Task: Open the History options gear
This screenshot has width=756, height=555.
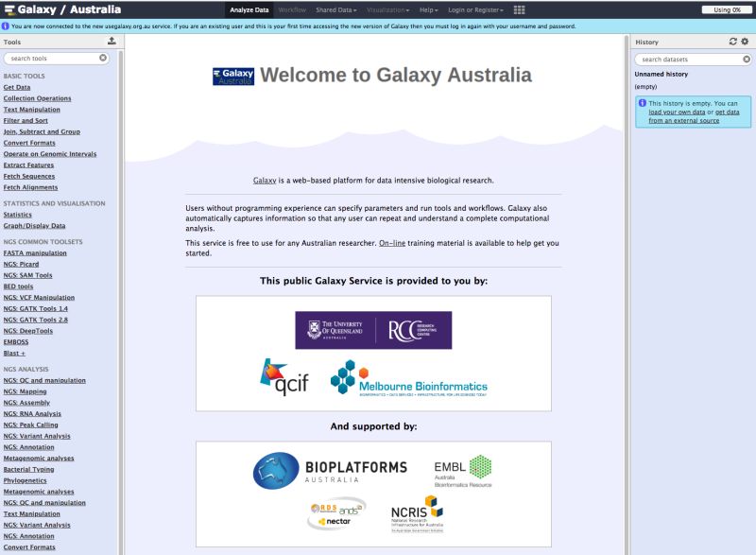Action: [x=746, y=42]
